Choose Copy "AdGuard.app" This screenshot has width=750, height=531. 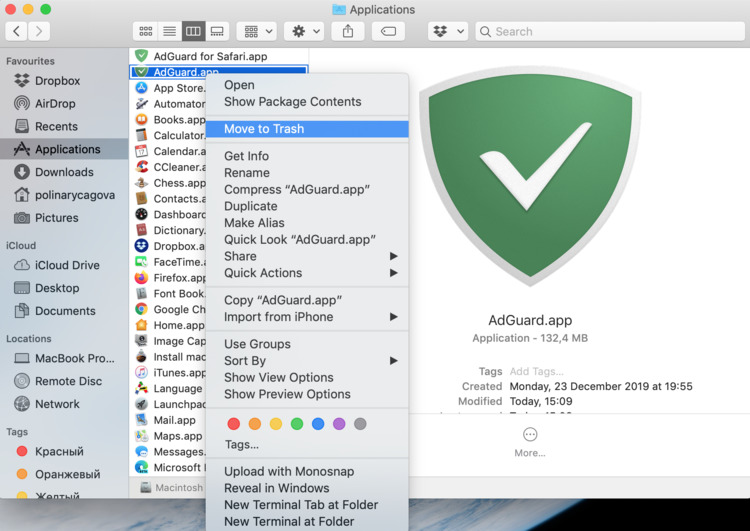[x=307, y=300]
